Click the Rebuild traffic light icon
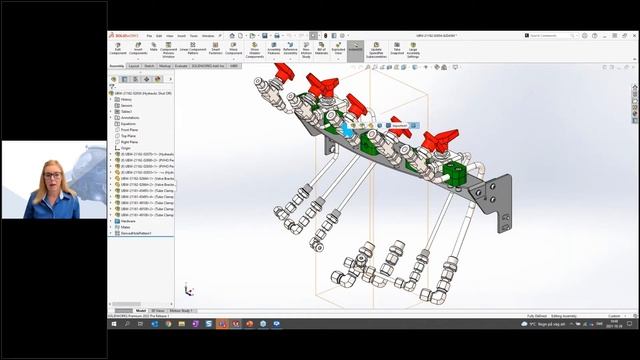This screenshot has height=360, width=640. (x=325, y=36)
